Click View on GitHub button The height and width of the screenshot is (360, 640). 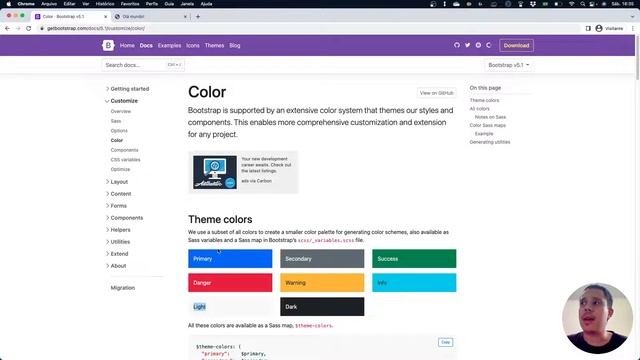click(x=436, y=93)
